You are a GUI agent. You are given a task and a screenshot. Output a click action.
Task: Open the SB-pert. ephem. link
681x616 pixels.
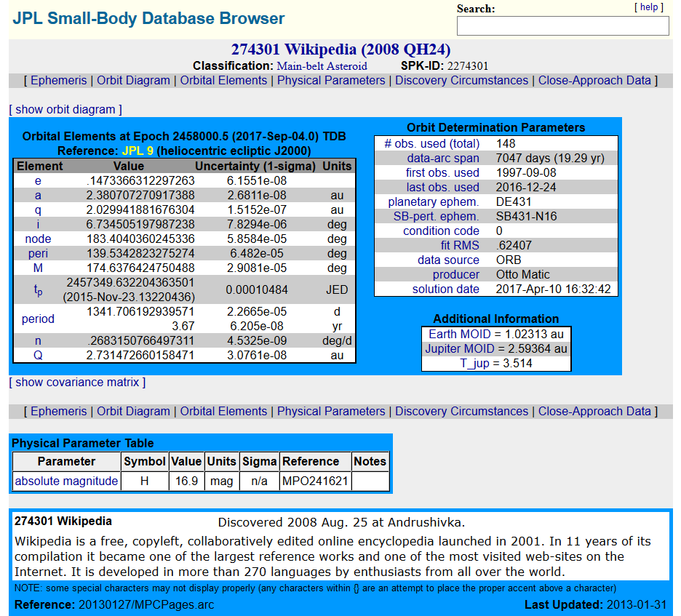[436, 216]
